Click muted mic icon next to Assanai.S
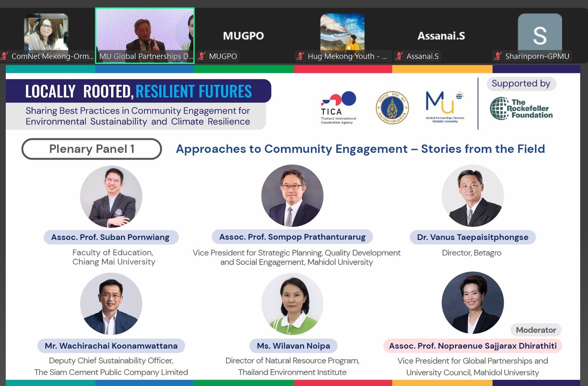 click(x=399, y=56)
